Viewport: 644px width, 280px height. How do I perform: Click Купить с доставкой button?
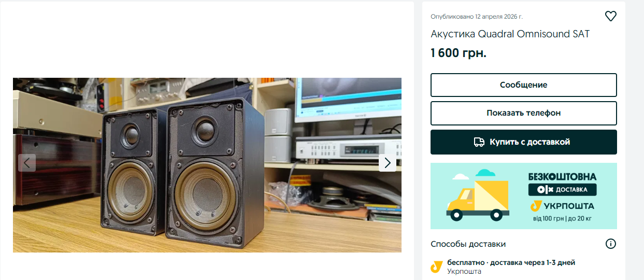[524, 142]
